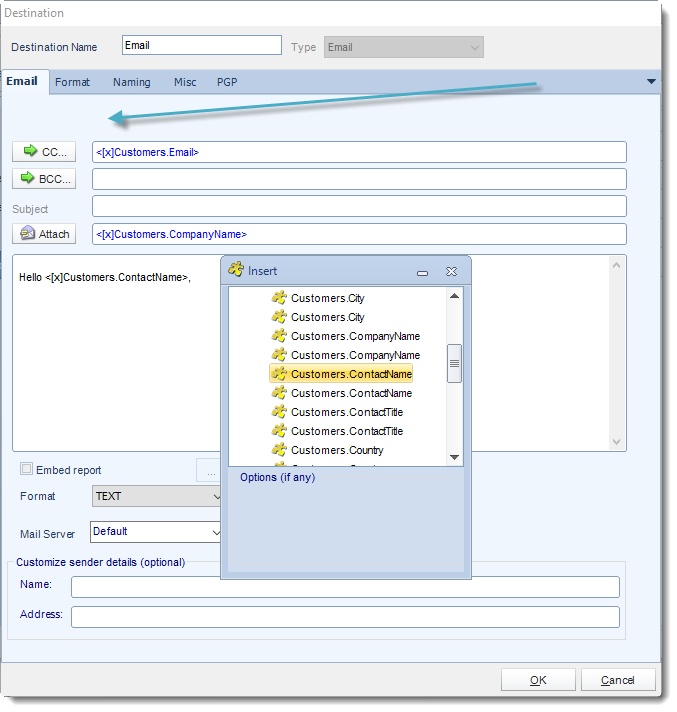Select highlighted Customers.ContactName item

[341, 374]
